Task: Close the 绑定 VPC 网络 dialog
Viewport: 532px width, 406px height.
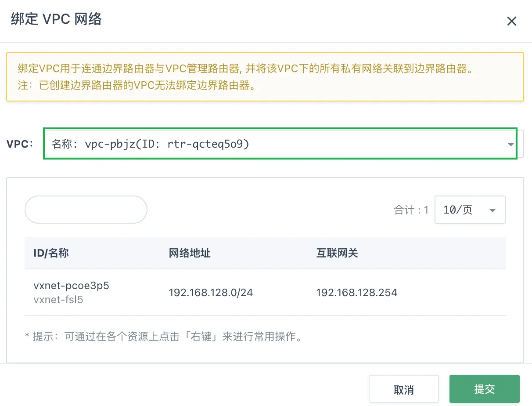Action: pos(511,21)
